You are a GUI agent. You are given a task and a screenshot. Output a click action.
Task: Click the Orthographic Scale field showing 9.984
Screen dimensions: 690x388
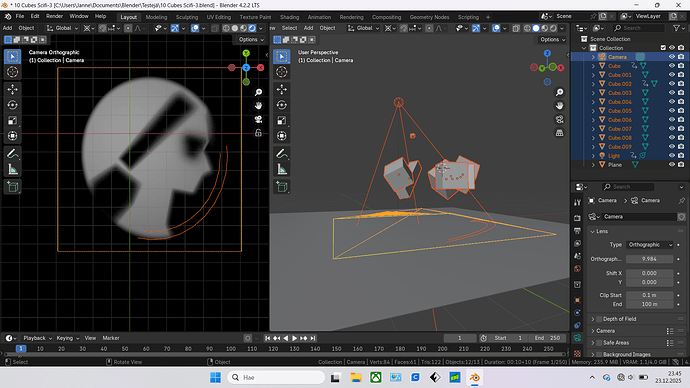pos(650,259)
